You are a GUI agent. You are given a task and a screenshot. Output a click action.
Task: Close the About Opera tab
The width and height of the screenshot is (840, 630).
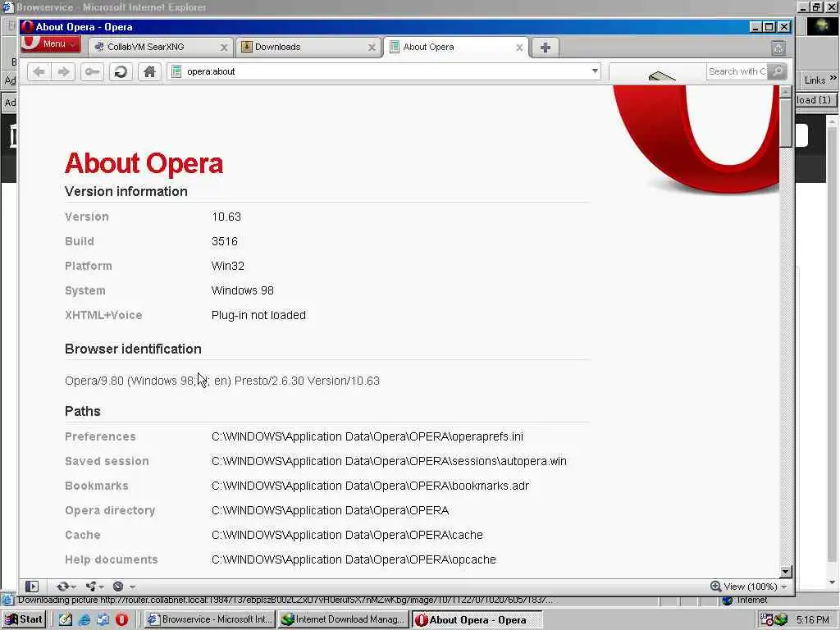(x=519, y=48)
